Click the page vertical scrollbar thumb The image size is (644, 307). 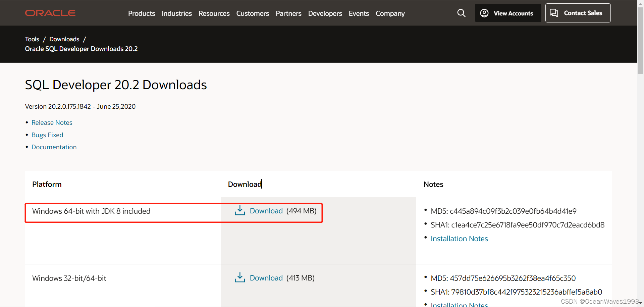640,41
